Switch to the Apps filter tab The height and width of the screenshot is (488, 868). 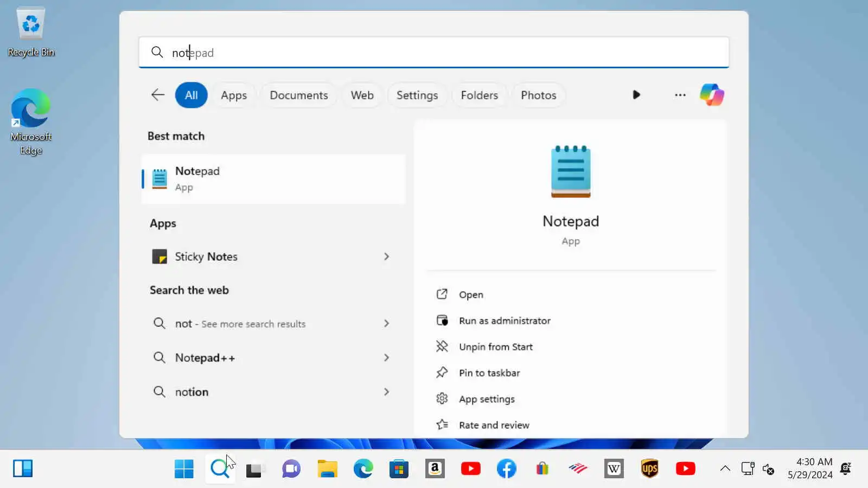click(x=234, y=95)
